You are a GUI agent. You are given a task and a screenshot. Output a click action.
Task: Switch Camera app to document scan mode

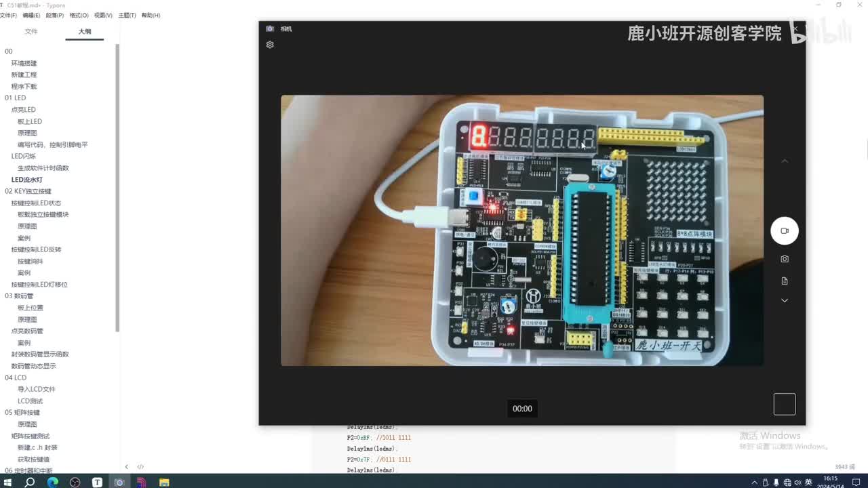(x=785, y=281)
